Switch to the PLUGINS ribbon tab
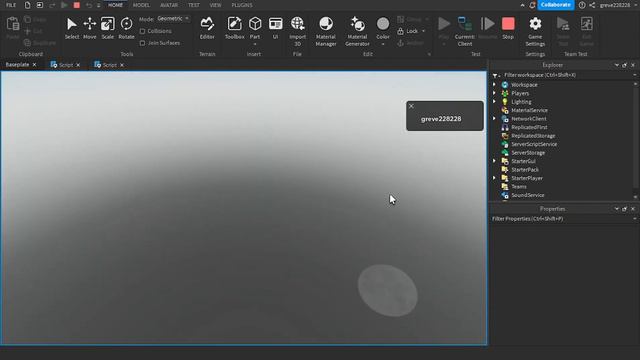 click(242, 5)
